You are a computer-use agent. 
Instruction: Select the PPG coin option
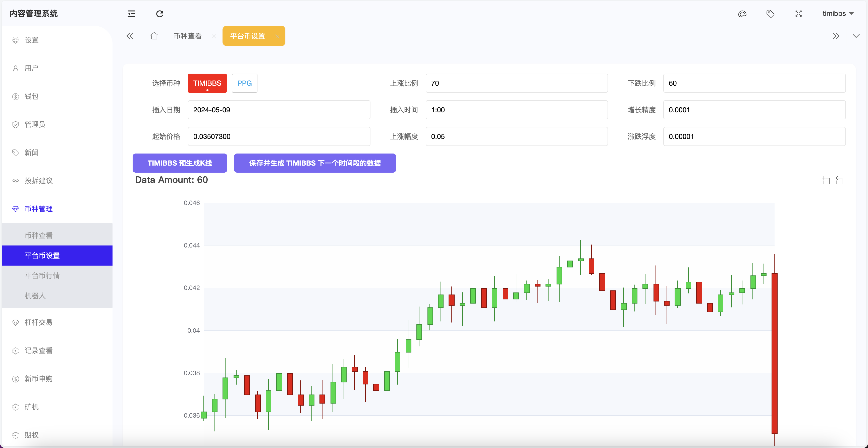[245, 83]
